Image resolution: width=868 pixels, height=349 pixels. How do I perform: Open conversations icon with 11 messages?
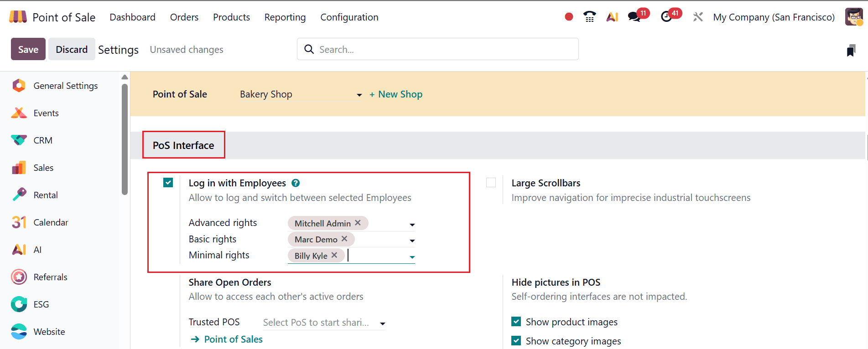click(x=634, y=17)
